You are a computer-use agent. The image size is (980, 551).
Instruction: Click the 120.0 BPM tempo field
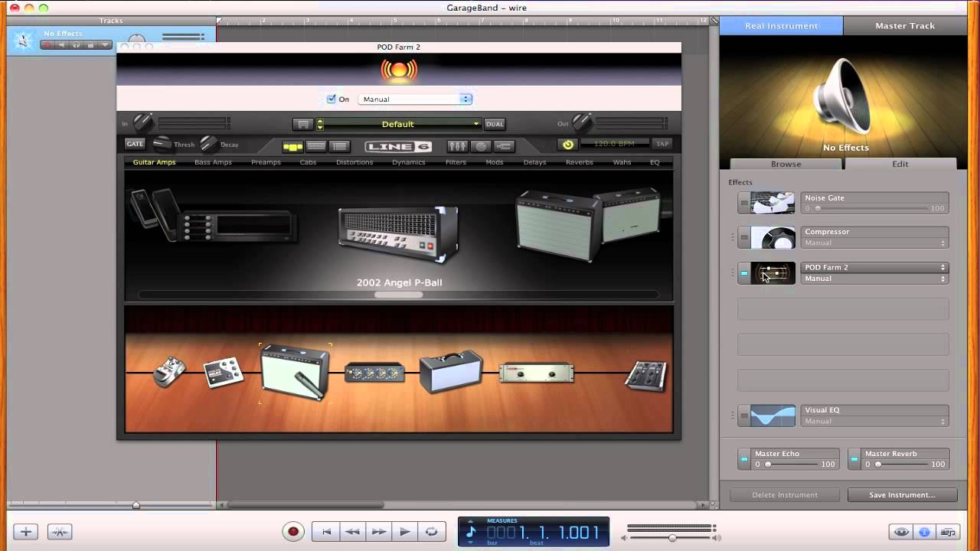pyautogui.click(x=614, y=144)
